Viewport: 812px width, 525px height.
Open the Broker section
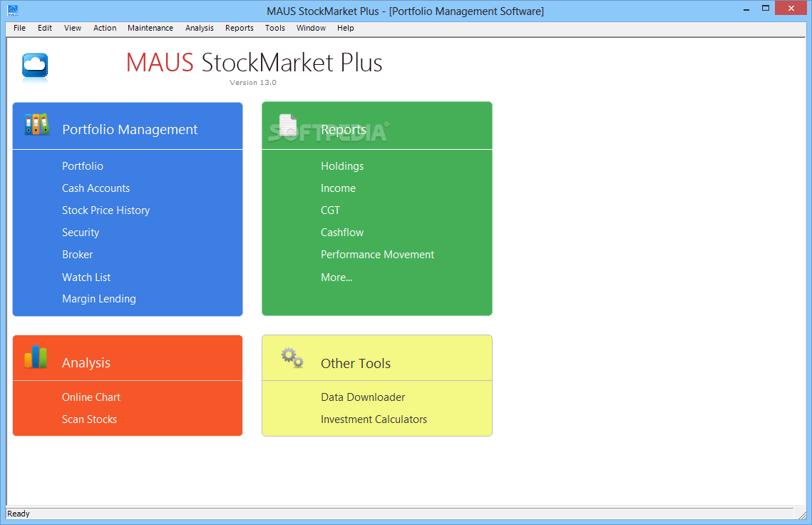tap(78, 255)
